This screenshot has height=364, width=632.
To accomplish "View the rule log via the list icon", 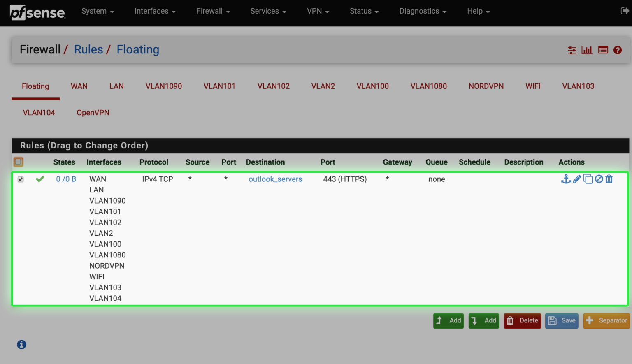I will (603, 50).
